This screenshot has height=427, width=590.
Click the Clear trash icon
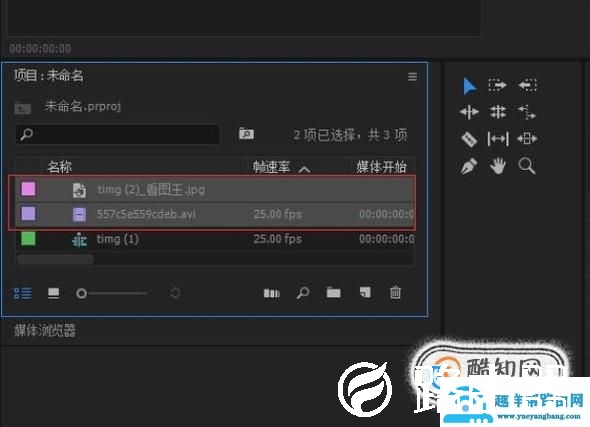point(395,292)
